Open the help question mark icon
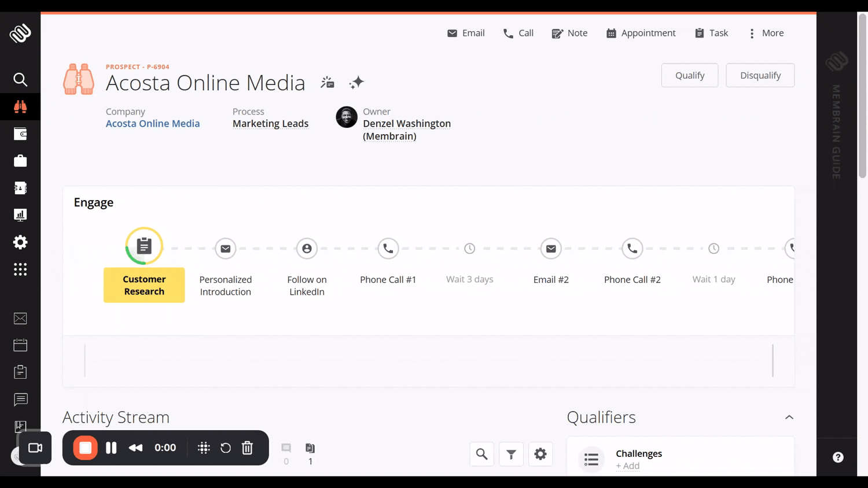Image resolution: width=868 pixels, height=488 pixels. [837, 457]
